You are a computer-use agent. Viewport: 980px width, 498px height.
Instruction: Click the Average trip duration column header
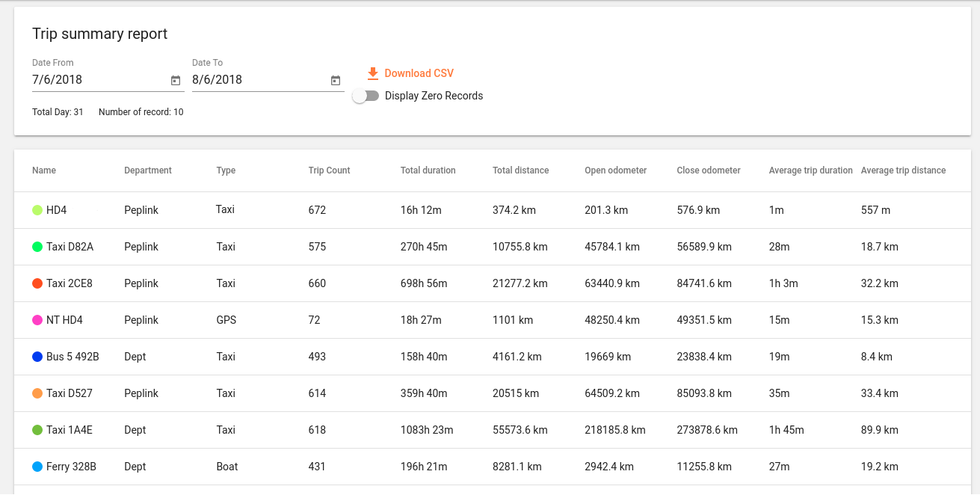[x=810, y=170]
